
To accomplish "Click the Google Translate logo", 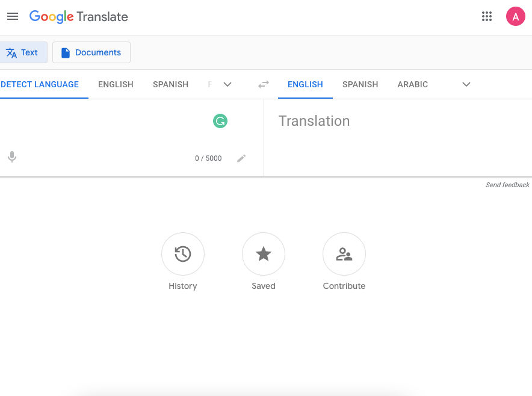I will click(79, 17).
